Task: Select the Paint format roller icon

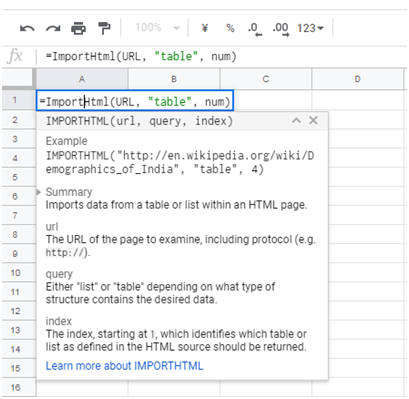Action: tap(104, 28)
